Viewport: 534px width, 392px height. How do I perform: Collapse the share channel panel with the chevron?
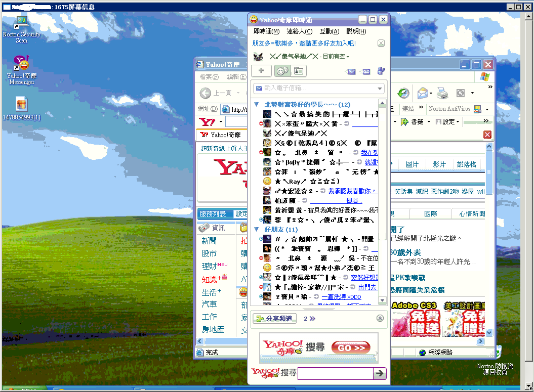(380, 318)
